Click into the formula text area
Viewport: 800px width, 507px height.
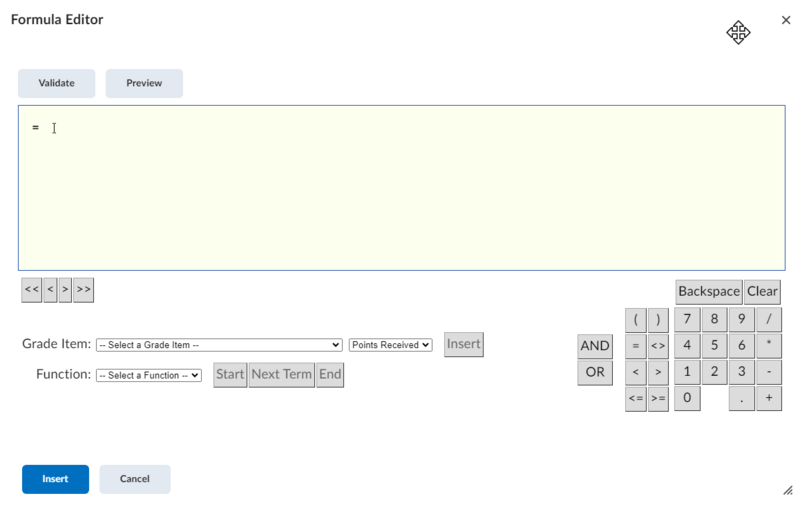[400, 188]
